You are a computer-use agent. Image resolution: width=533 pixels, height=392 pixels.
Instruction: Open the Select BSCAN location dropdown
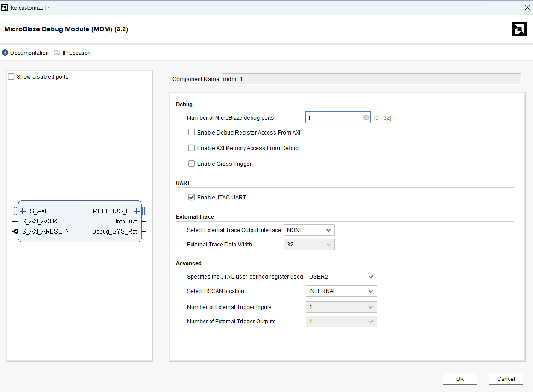point(341,291)
